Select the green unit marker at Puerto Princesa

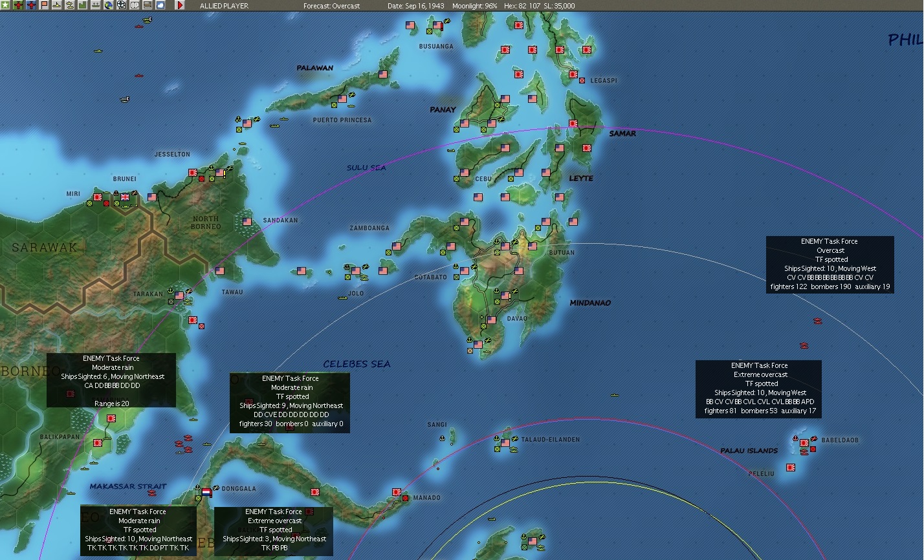pos(334,105)
